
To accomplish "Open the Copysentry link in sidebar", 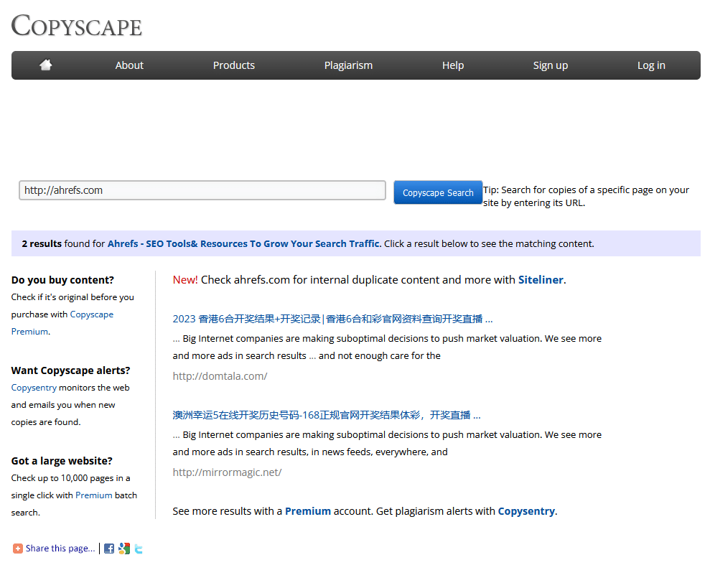I will (x=34, y=388).
